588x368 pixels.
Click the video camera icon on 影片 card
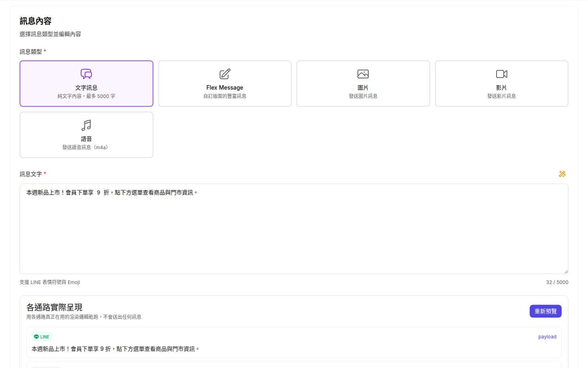(x=502, y=74)
